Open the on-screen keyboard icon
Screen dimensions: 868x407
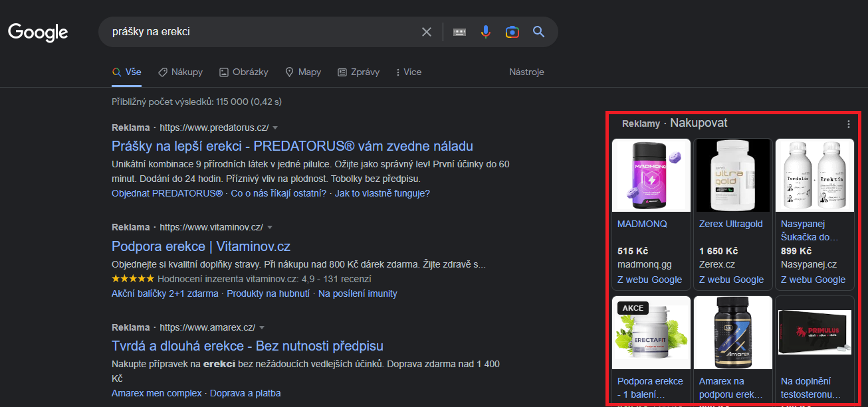pyautogui.click(x=459, y=32)
